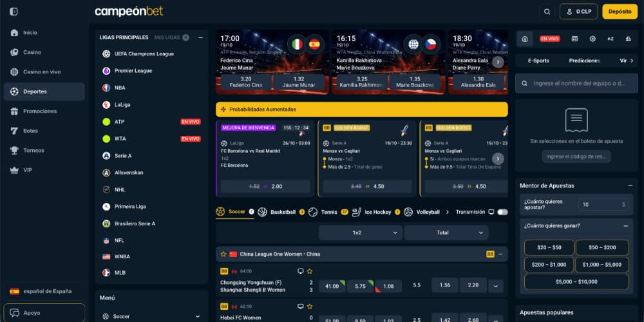The height and width of the screenshot is (322, 644).
Task: Collapse the Mentor de Apuestas panel
Action: point(630,185)
